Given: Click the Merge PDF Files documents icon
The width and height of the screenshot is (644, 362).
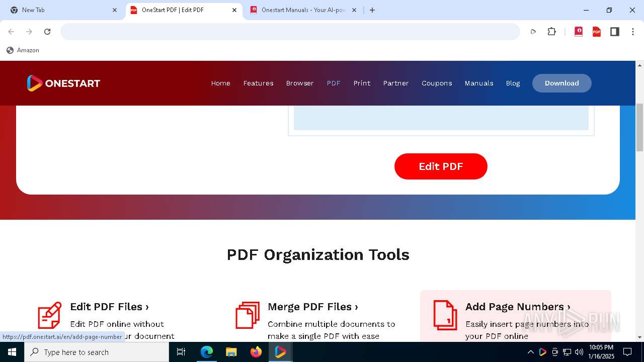Looking at the screenshot, I should point(248,315).
